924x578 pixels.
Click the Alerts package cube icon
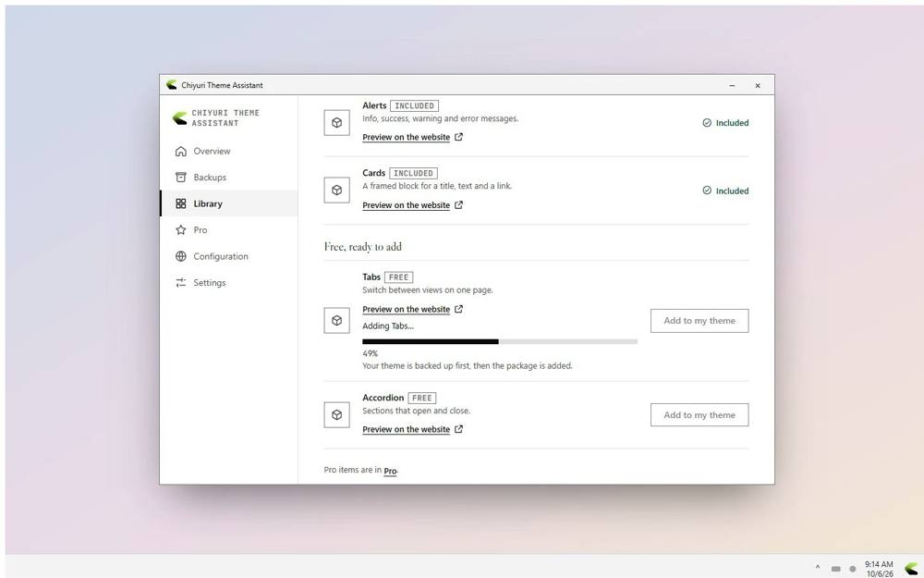coord(336,123)
